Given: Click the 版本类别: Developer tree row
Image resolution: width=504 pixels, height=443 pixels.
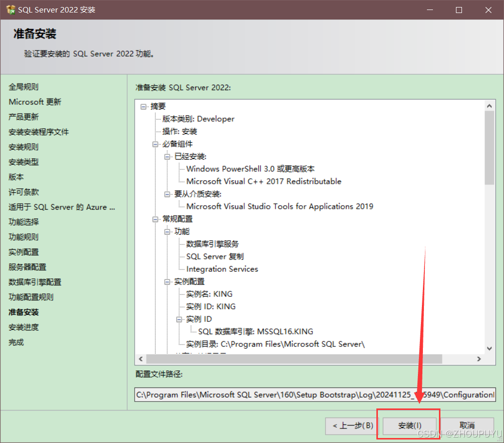Looking at the screenshot, I should (x=198, y=119).
